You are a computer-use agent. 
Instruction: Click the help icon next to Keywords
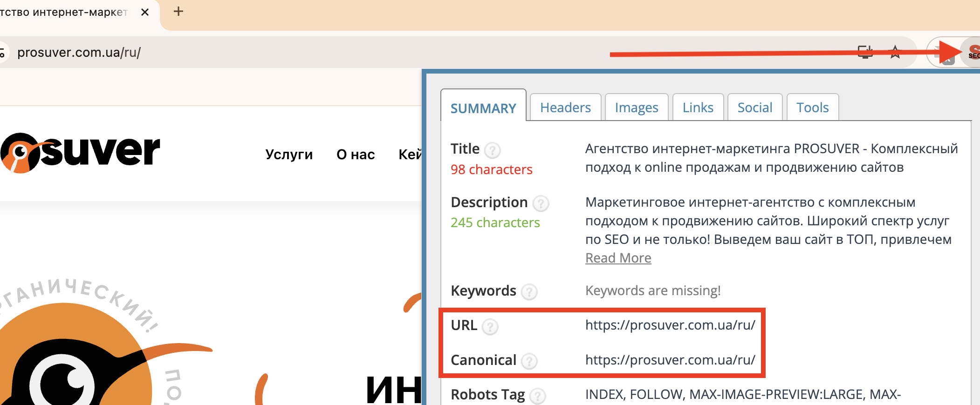529,292
